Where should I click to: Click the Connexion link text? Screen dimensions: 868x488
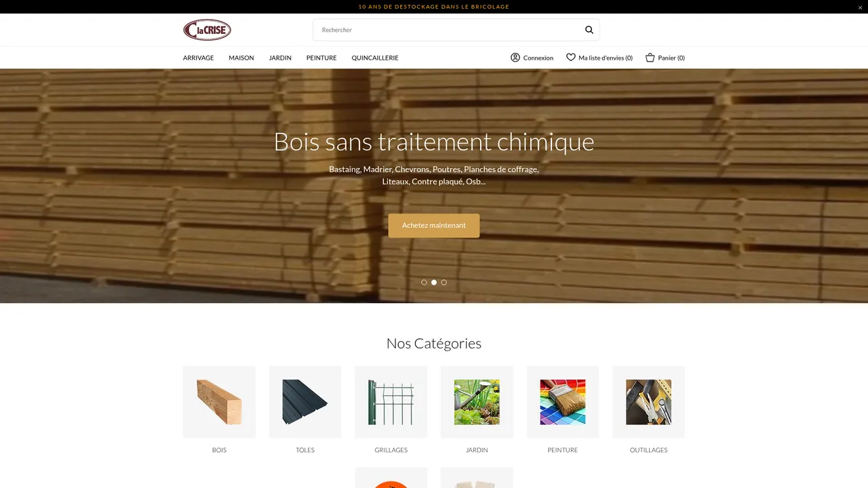point(538,58)
